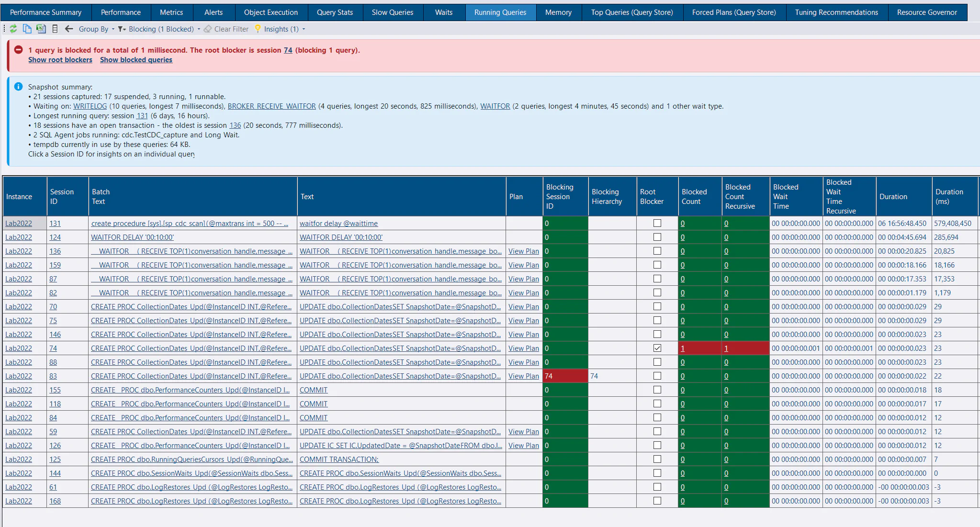
Task: Click the column layout icon
Action: click(55, 29)
